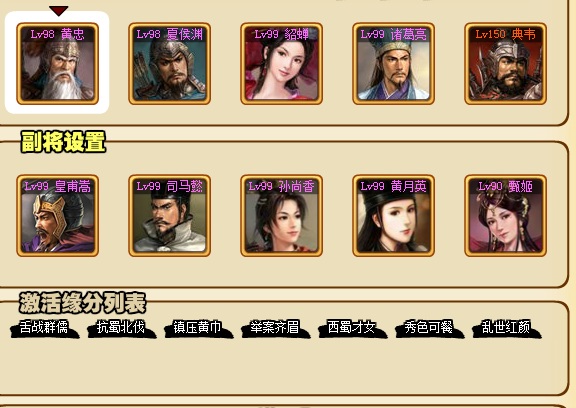
Task: Choose deputy general 司马懿 card
Action: 169,216
